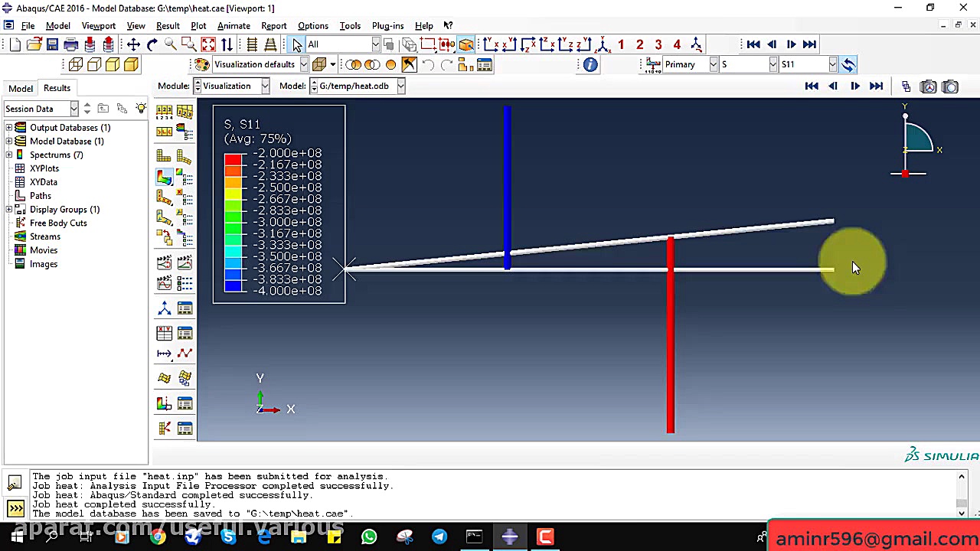
Task: Apply custom view number 1
Action: (x=621, y=44)
